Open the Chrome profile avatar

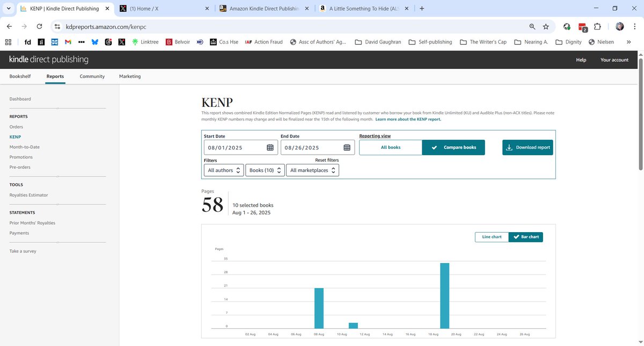point(620,26)
